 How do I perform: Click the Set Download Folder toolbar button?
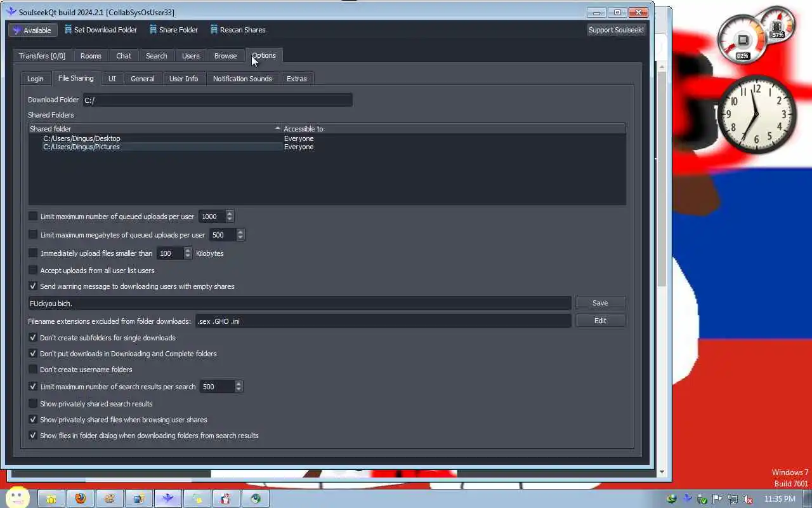100,30
